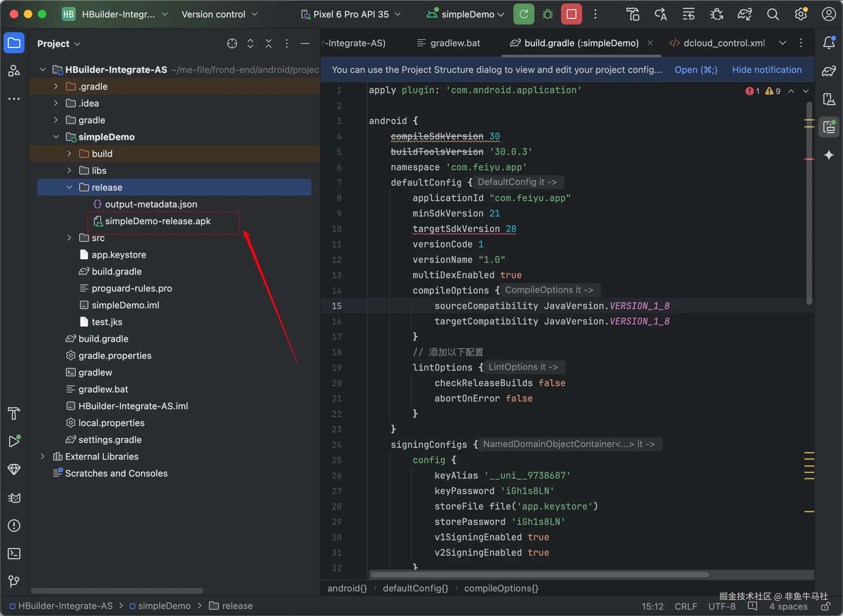Open the Git tool window icon

tap(14, 581)
